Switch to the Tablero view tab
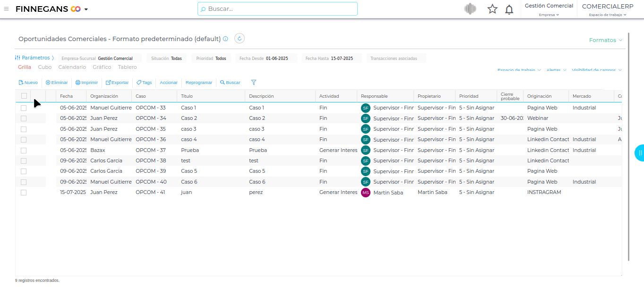The image size is (644, 287). (x=127, y=68)
